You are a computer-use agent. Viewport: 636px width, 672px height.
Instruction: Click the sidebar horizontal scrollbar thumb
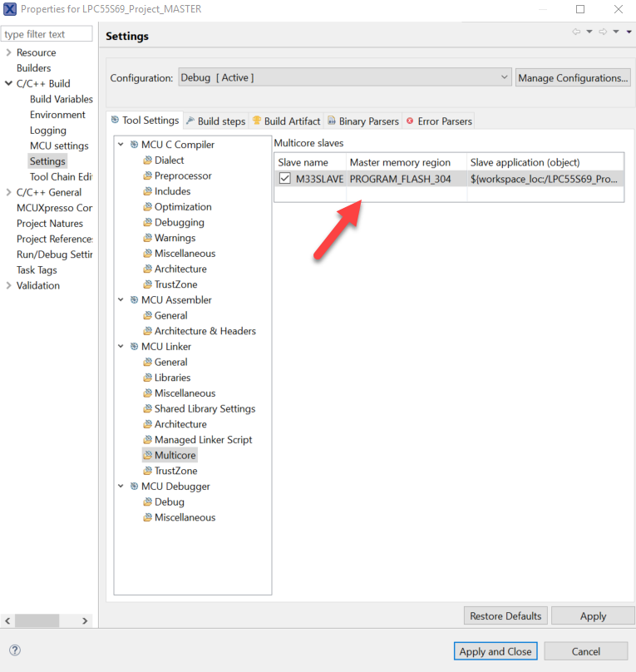pyautogui.click(x=37, y=620)
